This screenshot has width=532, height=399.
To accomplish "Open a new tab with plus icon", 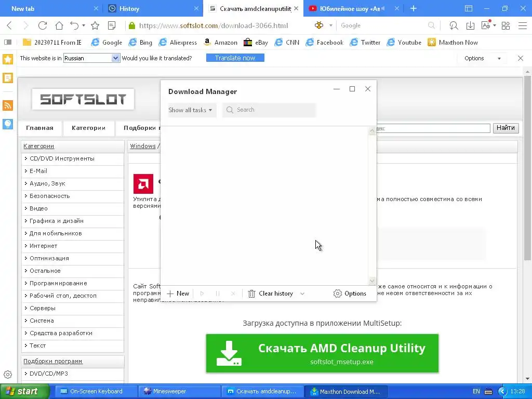I will click(x=413, y=8).
